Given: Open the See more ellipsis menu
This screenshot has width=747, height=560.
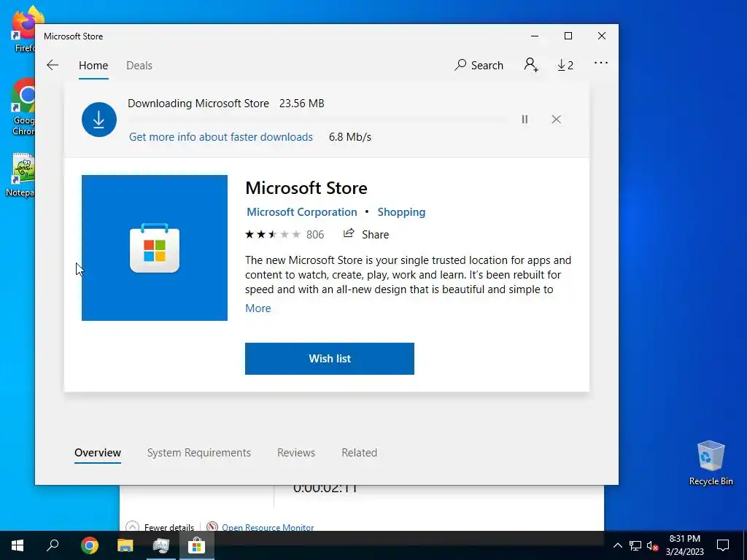Looking at the screenshot, I should click(x=601, y=63).
